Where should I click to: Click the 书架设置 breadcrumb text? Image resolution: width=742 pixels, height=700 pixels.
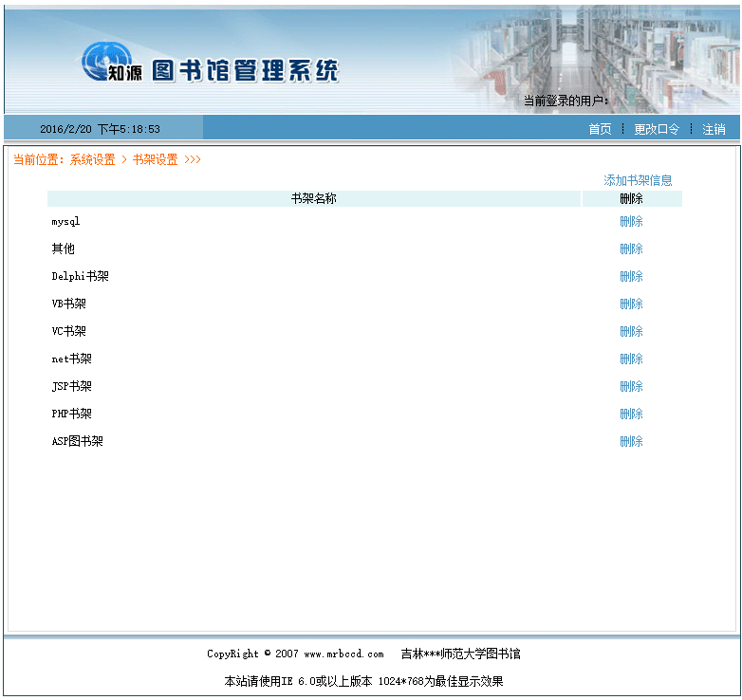pyautogui.click(x=155, y=159)
